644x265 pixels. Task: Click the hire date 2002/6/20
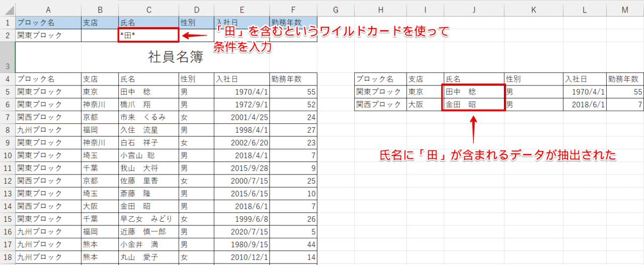pos(242,142)
